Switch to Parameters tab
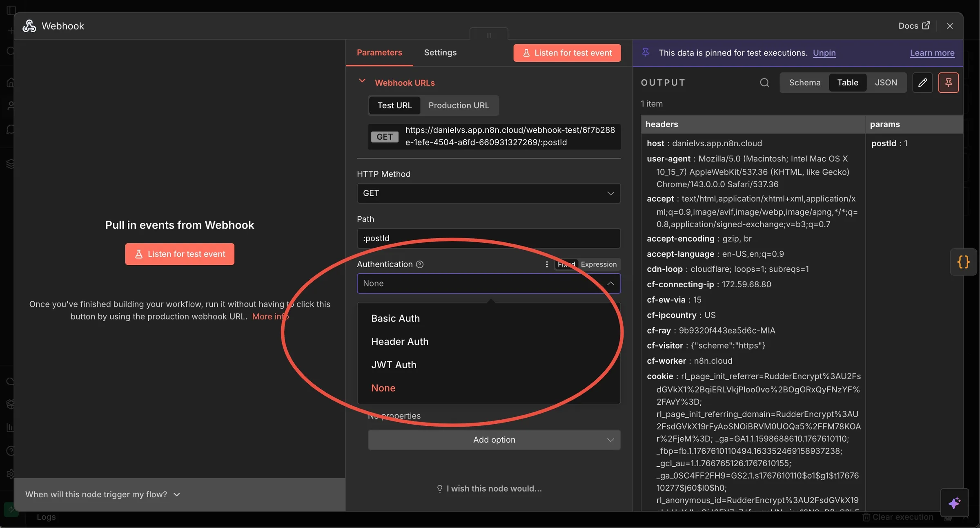The image size is (980, 528). coord(379,52)
